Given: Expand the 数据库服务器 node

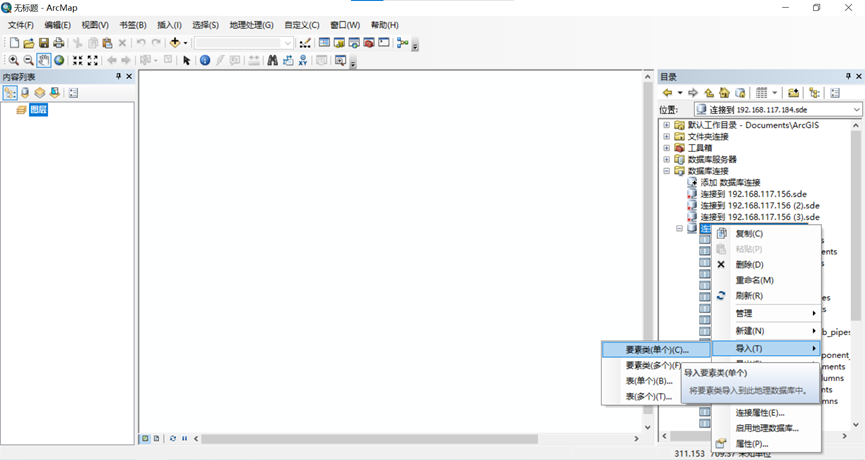Looking at the screenshot, I should coord(666,159).
